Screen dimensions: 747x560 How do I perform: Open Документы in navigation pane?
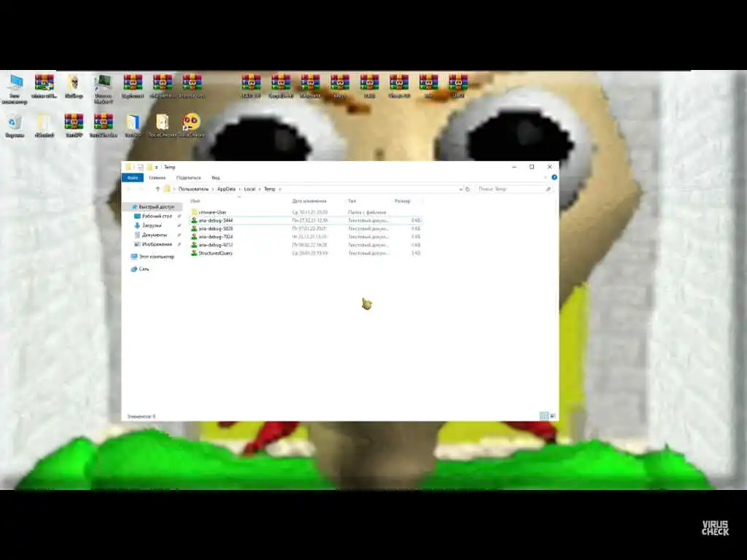coord(154,235)
